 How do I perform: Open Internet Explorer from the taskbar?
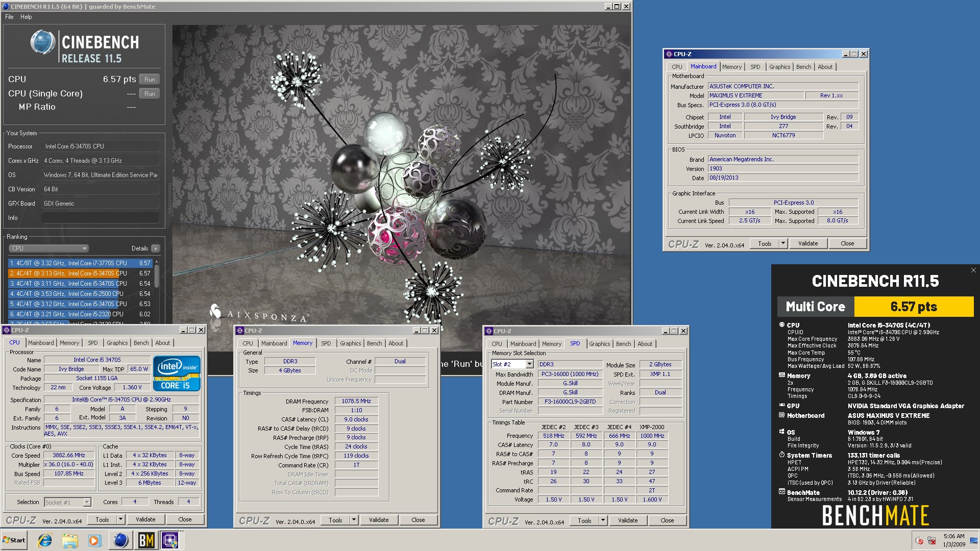click(45, 540)
